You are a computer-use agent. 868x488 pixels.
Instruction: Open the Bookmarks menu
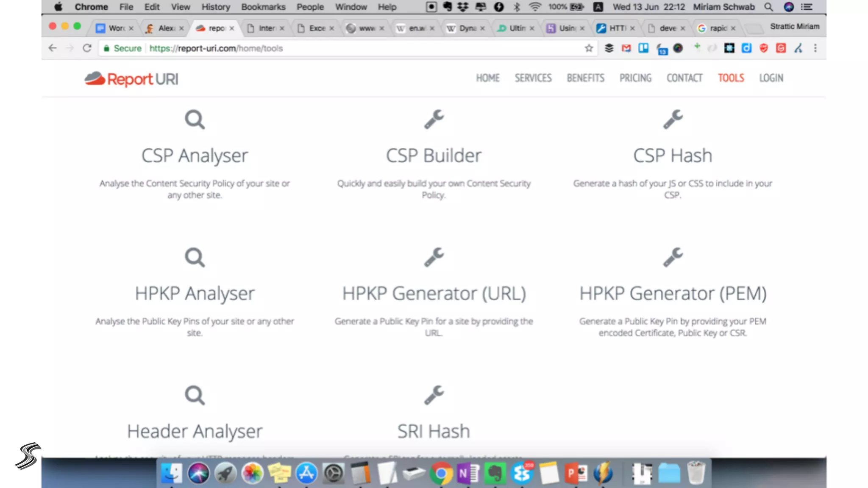coord(263,7)
